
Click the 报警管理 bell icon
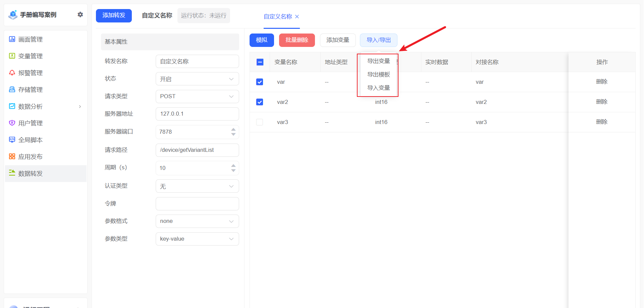tap(12, 73)
